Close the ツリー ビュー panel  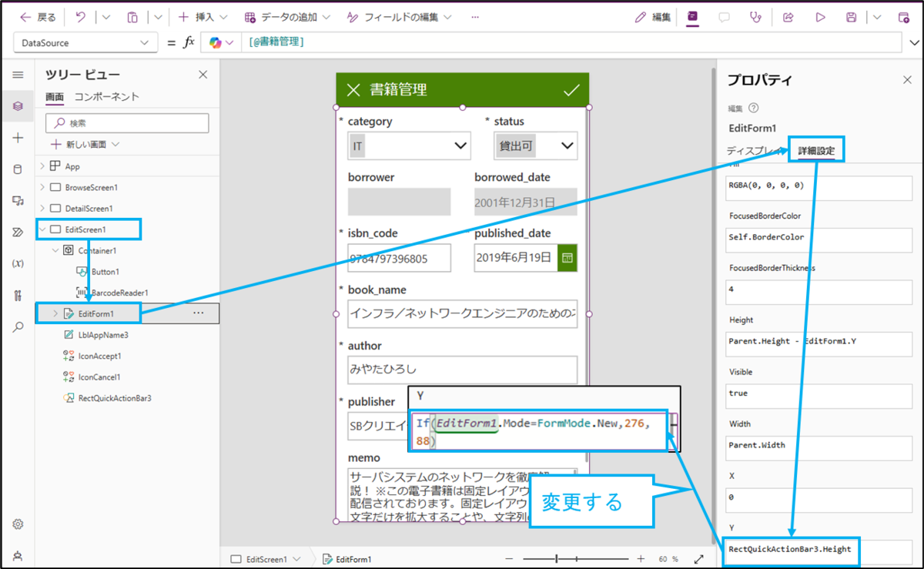click(x=203, y=75)
